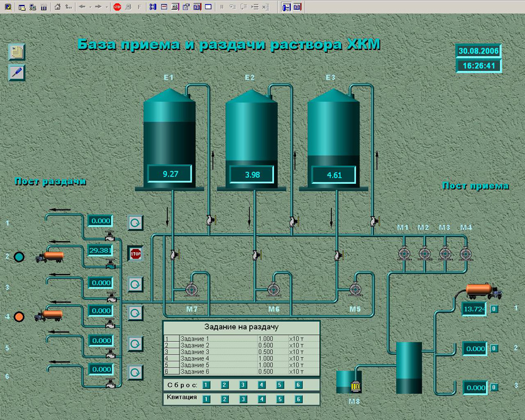
Task: Click the valve on dispensing line 2
Action: tap(110, 264)
